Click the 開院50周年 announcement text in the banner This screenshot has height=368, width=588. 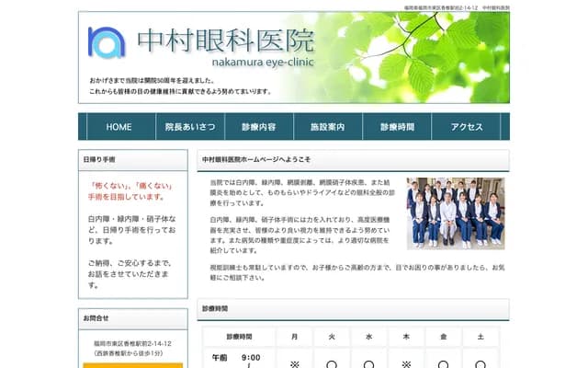pos(152,81)
